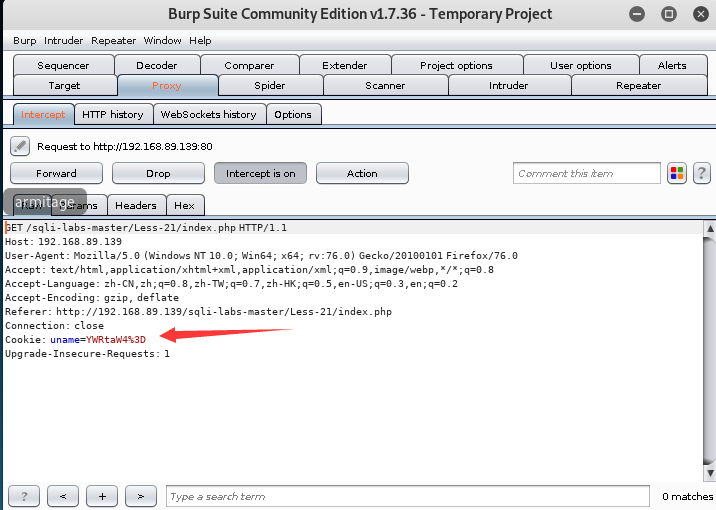Click the Connection: close line
716x510 pixels.
pyautogui.click(x=54, y=326)
